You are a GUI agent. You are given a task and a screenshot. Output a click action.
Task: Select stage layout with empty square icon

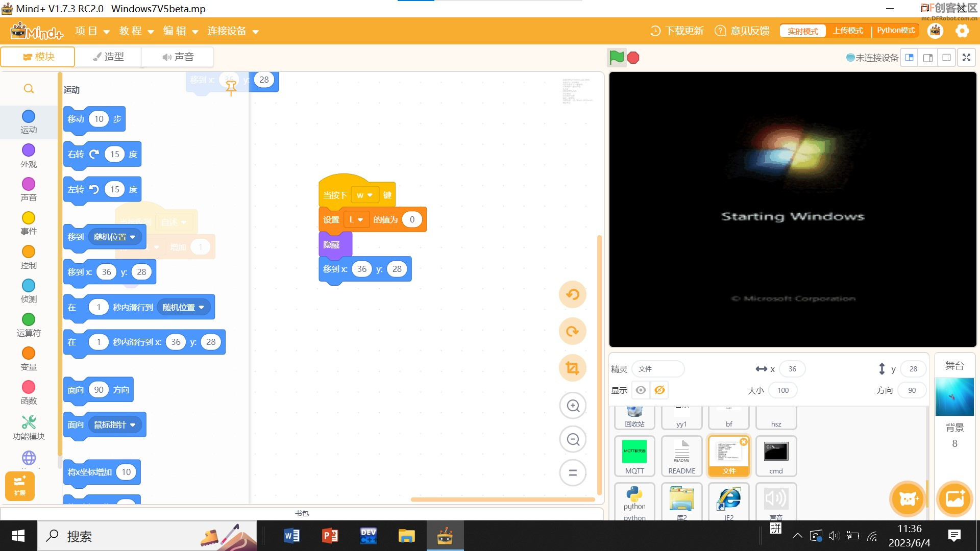(946, 58)
